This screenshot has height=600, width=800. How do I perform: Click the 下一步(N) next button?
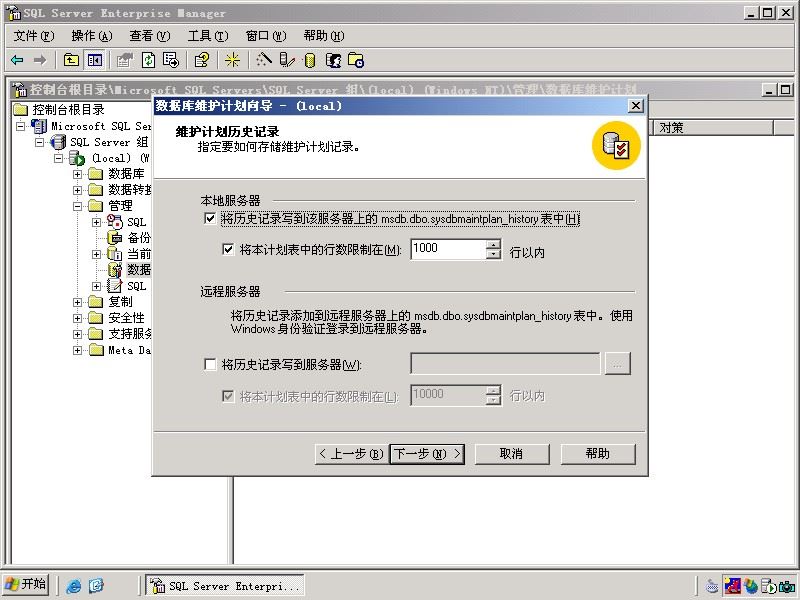coord(428,454)
